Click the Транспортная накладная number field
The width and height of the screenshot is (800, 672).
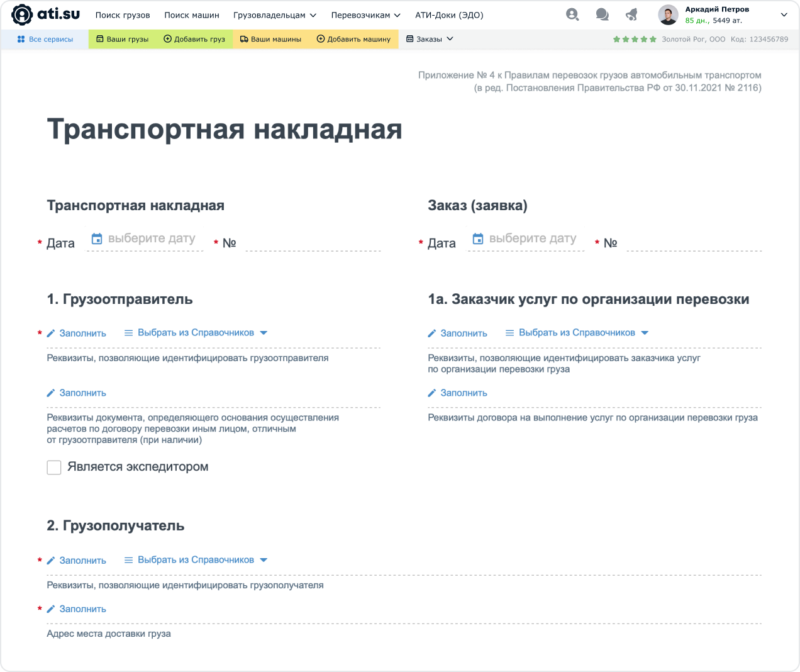pos(313,243)
